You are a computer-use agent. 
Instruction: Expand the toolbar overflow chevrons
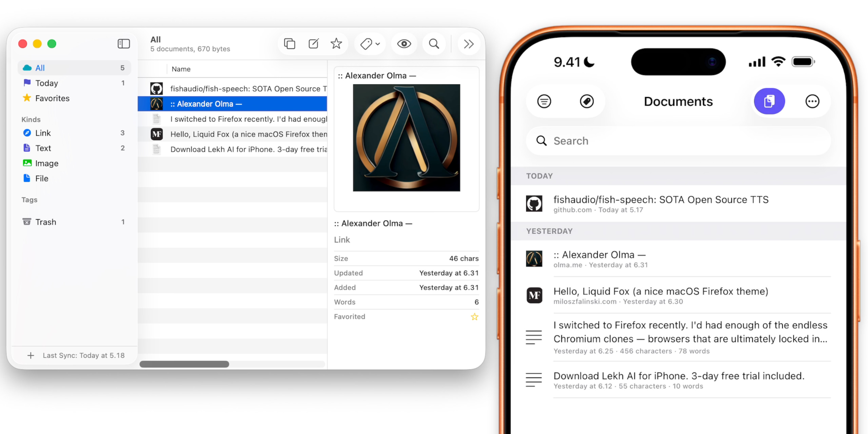coord(469,44)
